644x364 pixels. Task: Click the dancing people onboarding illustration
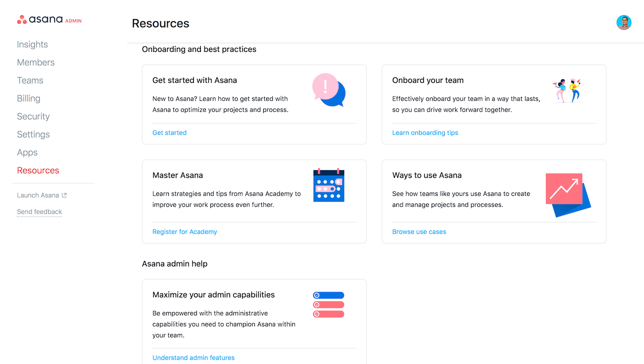(567, 90)
